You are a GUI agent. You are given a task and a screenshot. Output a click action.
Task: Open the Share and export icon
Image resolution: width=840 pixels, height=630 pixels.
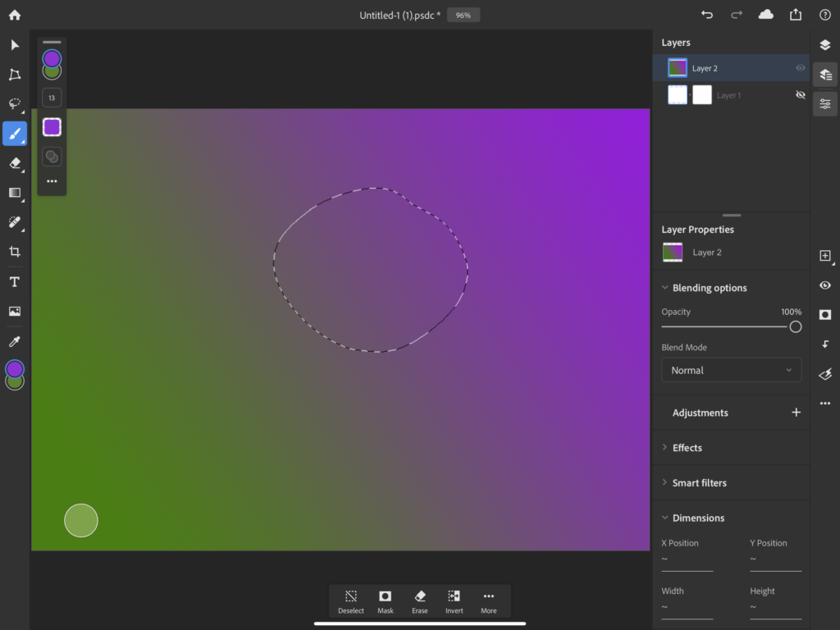pos(796,15)
